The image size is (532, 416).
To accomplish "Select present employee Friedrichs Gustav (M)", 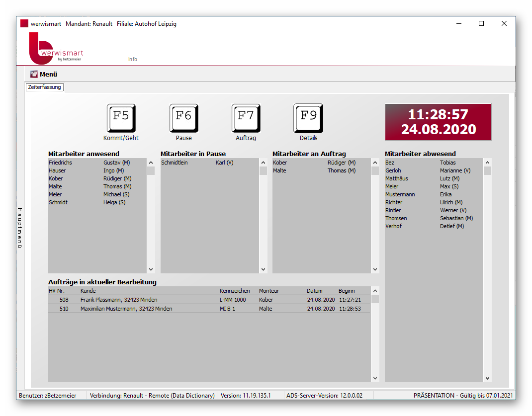I will [x=97, y=163].
